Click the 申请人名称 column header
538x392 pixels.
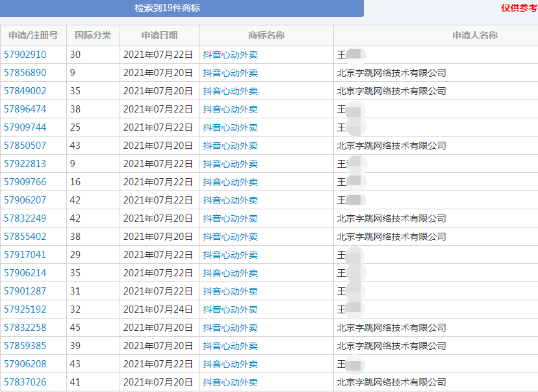pos(475,35)
